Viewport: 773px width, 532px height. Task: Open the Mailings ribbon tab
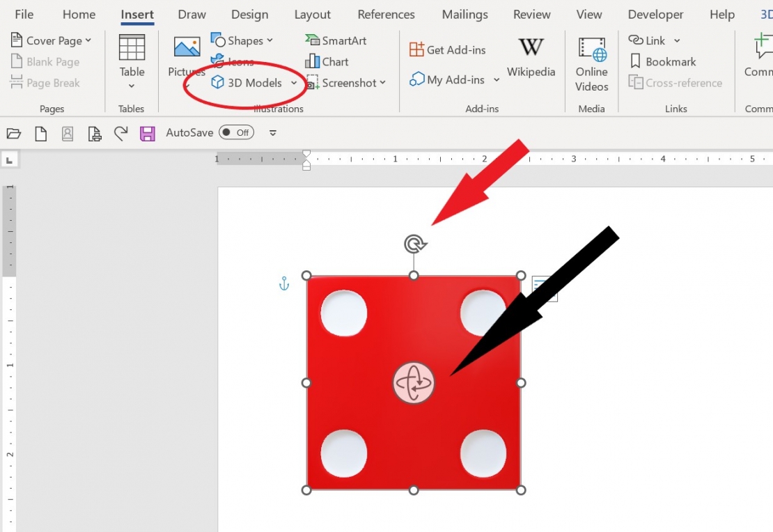coord(464,14)
